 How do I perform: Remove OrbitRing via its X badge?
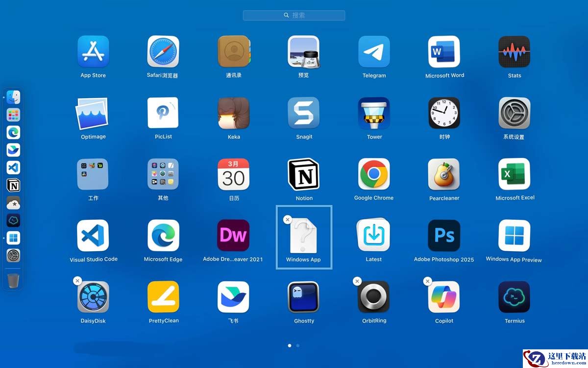coord(357,281)
